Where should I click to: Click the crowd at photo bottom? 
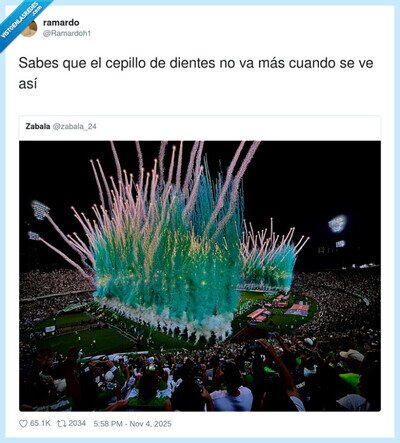click(200, 382)
